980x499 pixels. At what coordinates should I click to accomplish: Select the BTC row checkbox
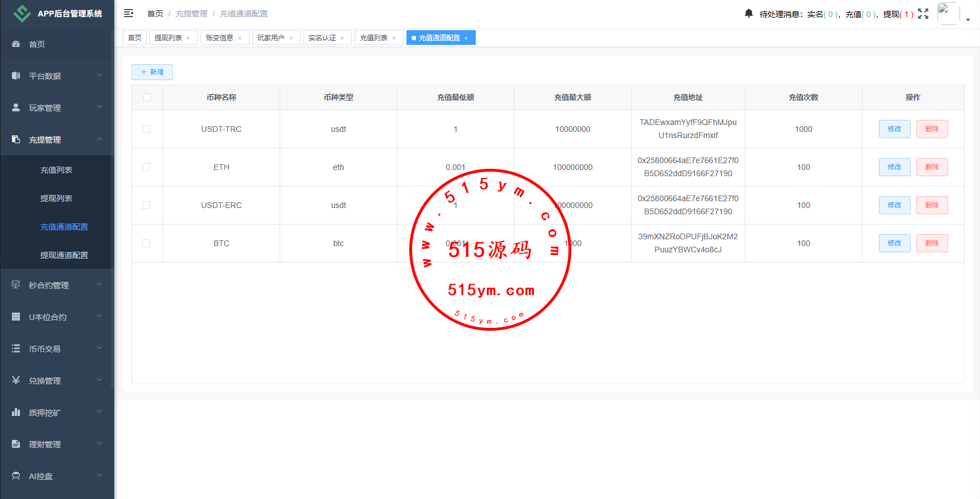pos(146,243)
